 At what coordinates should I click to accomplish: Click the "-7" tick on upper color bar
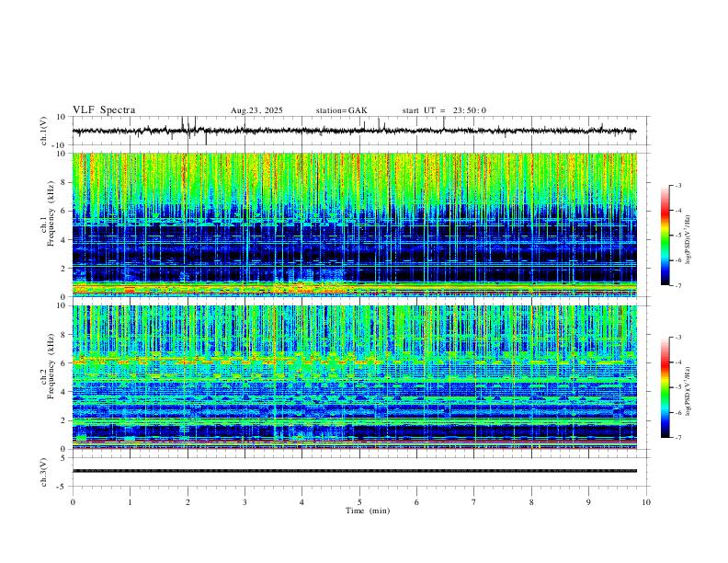[677, 286]
